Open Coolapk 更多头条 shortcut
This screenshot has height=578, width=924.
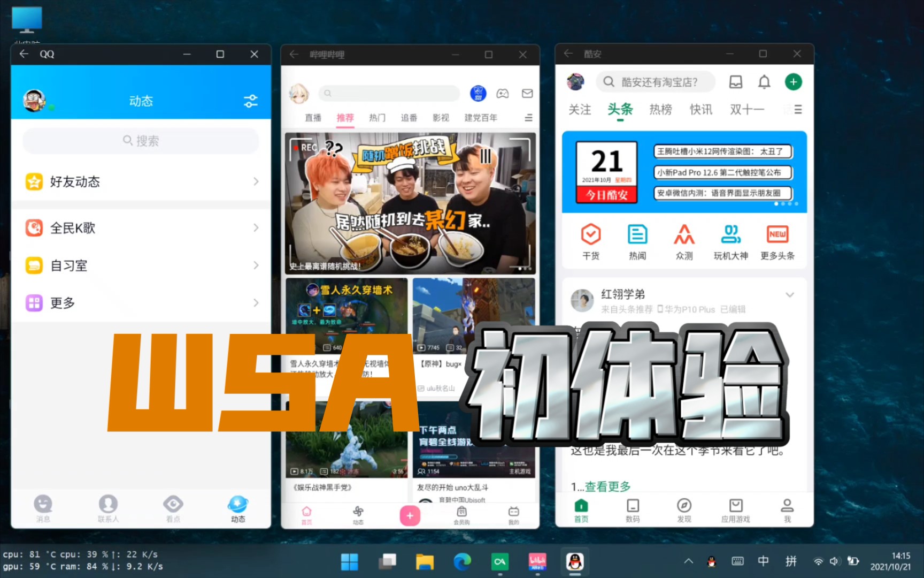(777, 241)
